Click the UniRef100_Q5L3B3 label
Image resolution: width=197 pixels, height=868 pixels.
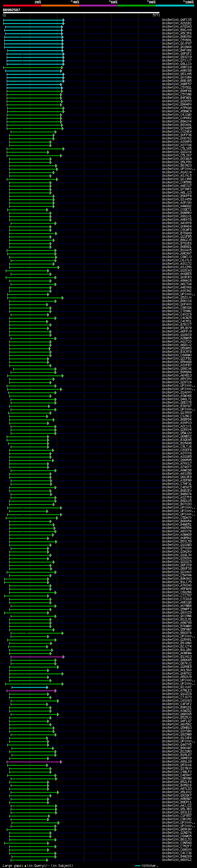pyautogui.click(x=177, y=809)
